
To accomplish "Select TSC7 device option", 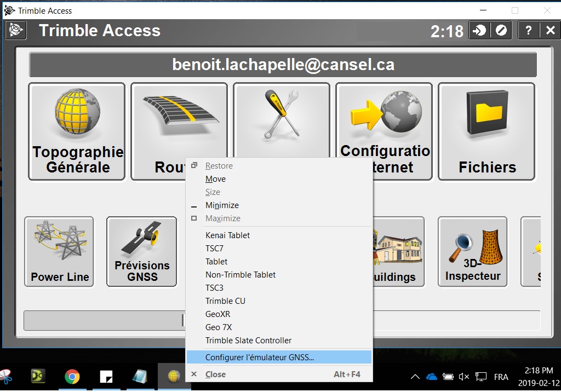I will pos(279,248).
